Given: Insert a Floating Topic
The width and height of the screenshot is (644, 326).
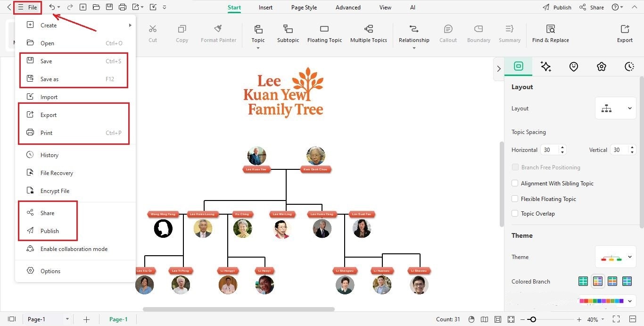Looking at the screenshot, I should click(x=324, y=33).
